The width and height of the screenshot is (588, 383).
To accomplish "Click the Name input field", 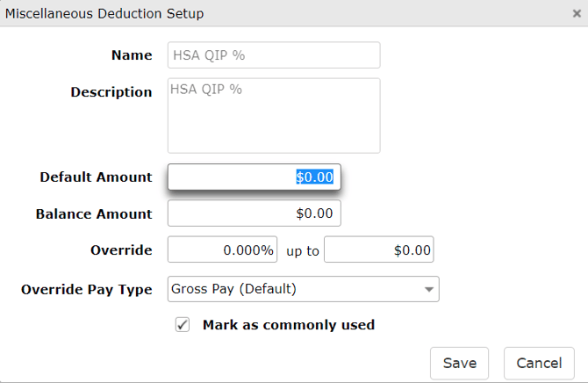I will pyautogui.click(x=273, y=54).
